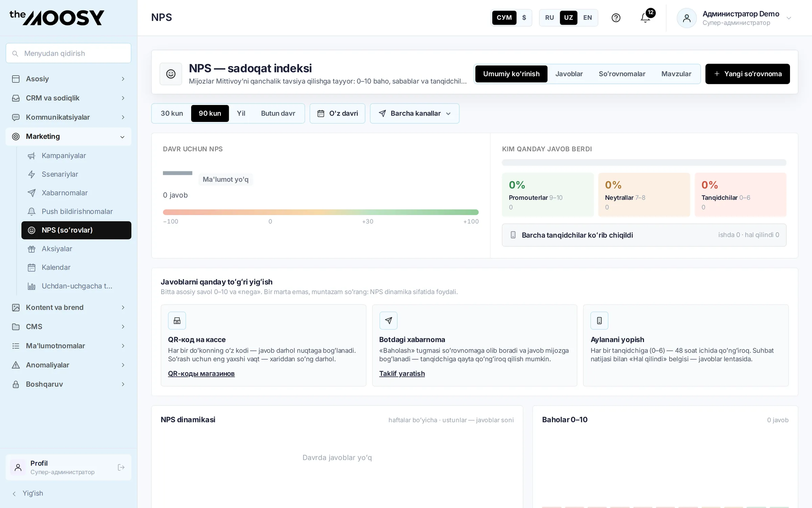Select Umumiy ko'rinish tab

click(511, 74)
